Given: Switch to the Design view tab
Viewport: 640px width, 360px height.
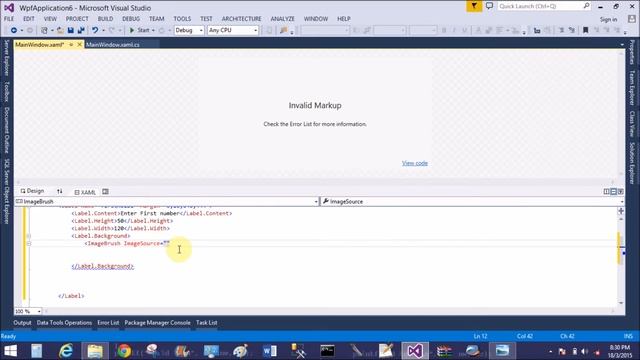Looking at the screenshot, I should (32, 191).
